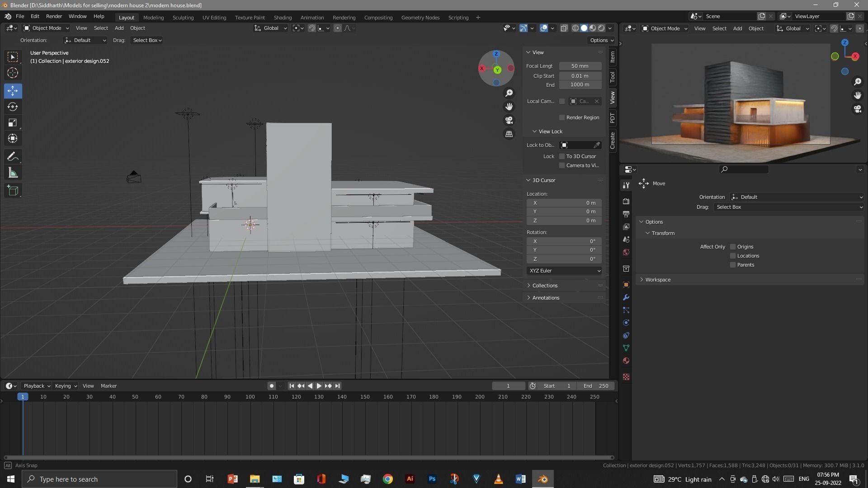Open Drag dropdown in properties tool panel
Image resolution: width=868 pixels, height=488 pixels.
point(789,207)
